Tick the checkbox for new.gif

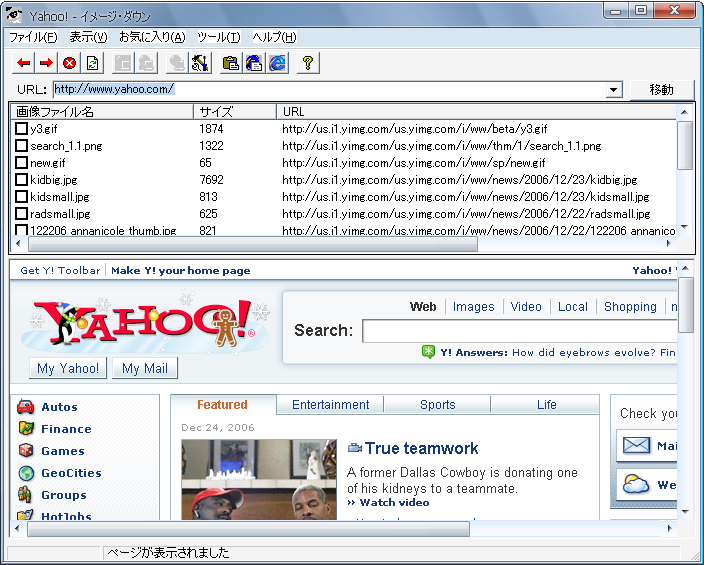pos(21,163)
